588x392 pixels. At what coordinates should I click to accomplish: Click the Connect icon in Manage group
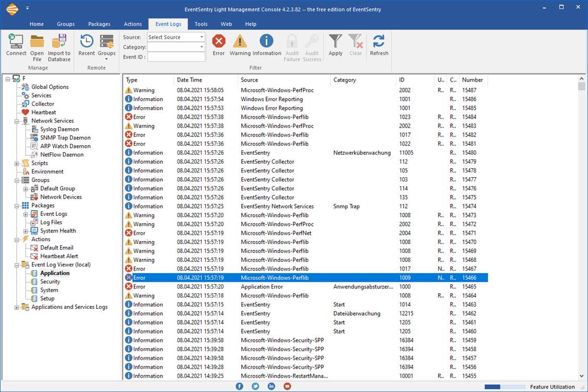pyautogui.click(x=16, y=41)
